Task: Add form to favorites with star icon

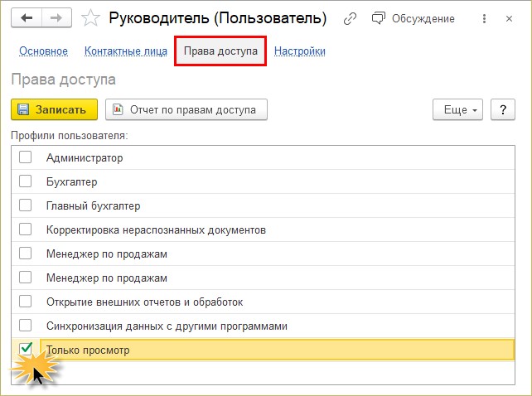Action: click(x=90, y=18)
